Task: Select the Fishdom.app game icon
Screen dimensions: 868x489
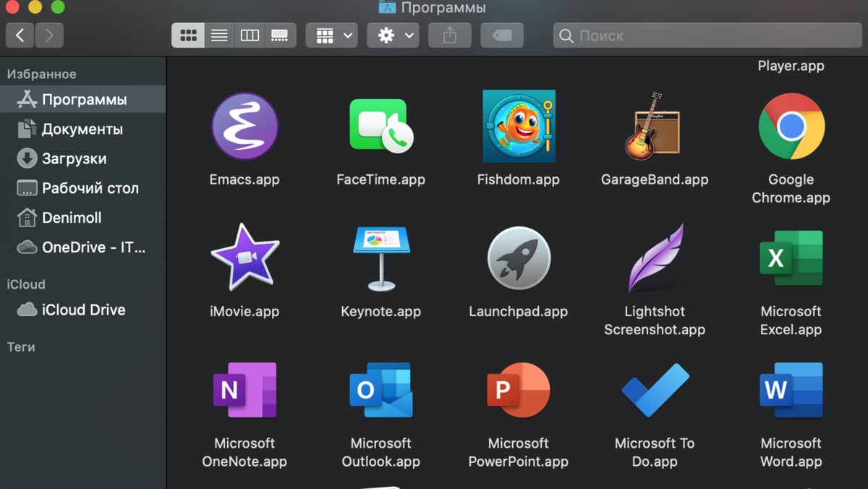Action: coord(519,126)
